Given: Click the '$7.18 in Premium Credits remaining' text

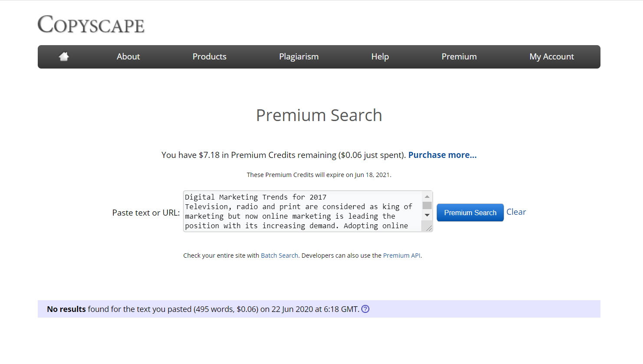Looking at the screenshot, I should tap(267, 155).
